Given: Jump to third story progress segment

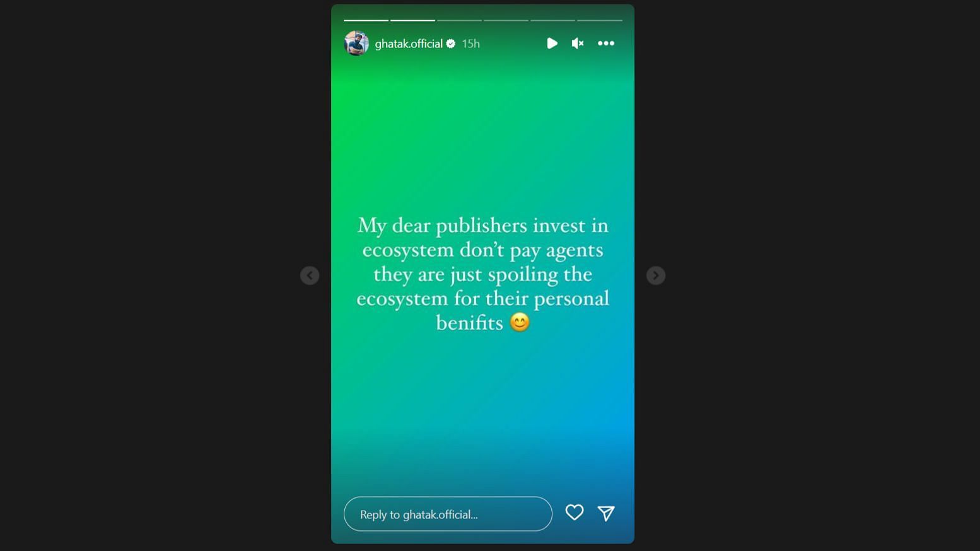Looking at the screenshot, I should coord(459,20).
